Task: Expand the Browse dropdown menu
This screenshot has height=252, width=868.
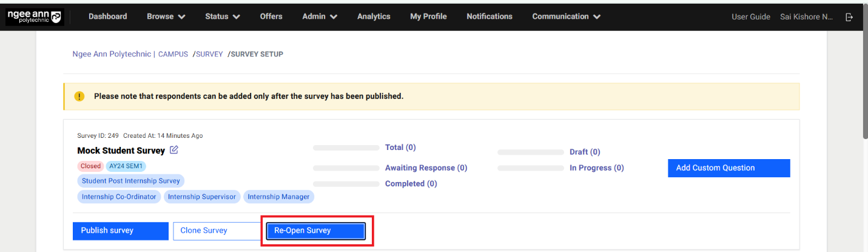Action: 166,16
